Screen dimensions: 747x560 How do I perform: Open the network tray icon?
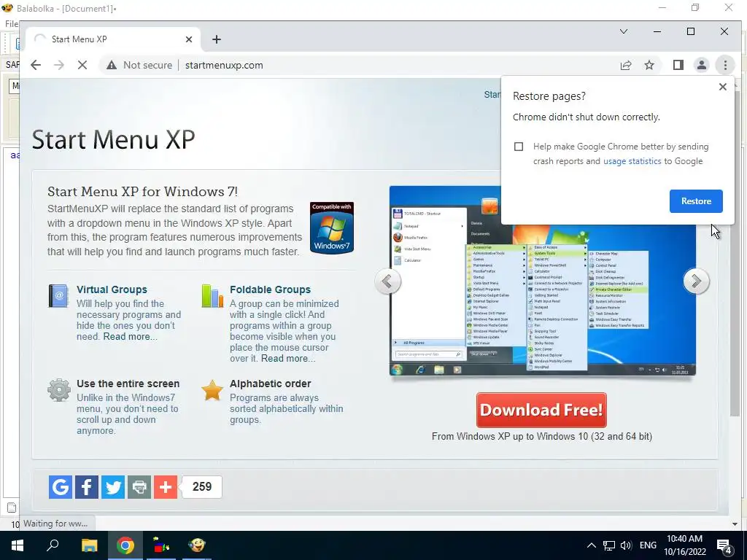pos(609,545)
